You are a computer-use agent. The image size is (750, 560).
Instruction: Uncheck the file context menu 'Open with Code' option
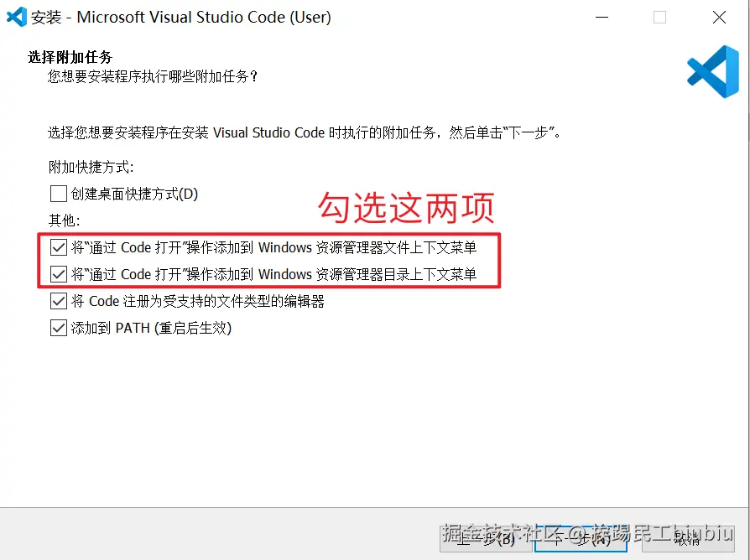[59, 247]
